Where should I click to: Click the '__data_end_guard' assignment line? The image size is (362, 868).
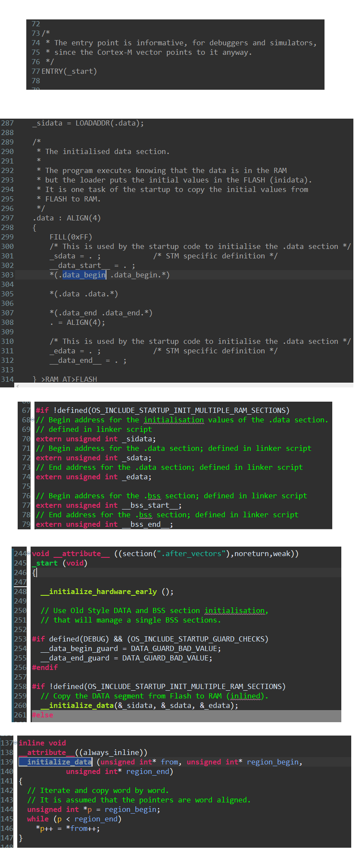(127, 658)
